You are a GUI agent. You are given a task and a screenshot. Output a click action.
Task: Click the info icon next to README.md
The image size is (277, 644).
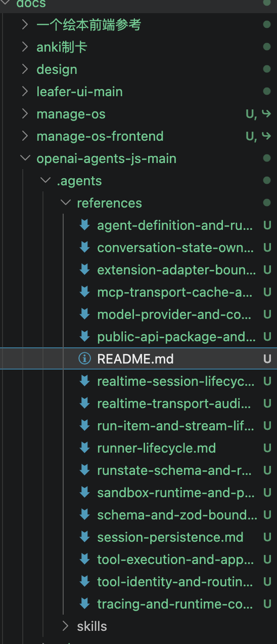point(84,358)
